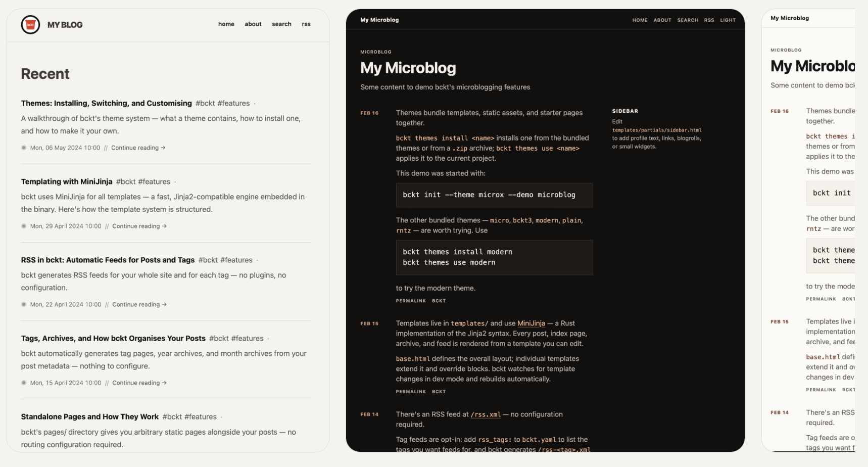Continue reading the Templating with MiniJinja post
The width and height of the screenshot is (868, 467).
click(139, 226)
